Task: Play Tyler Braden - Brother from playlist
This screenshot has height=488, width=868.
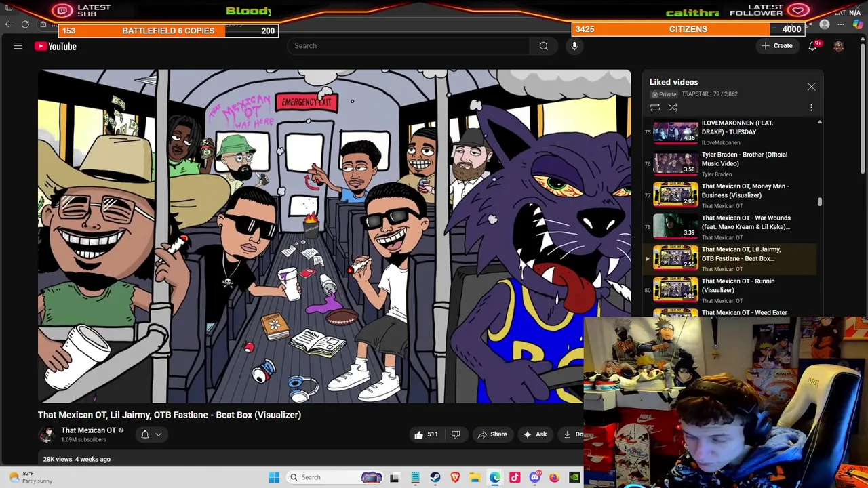Action: coord(729,163)
